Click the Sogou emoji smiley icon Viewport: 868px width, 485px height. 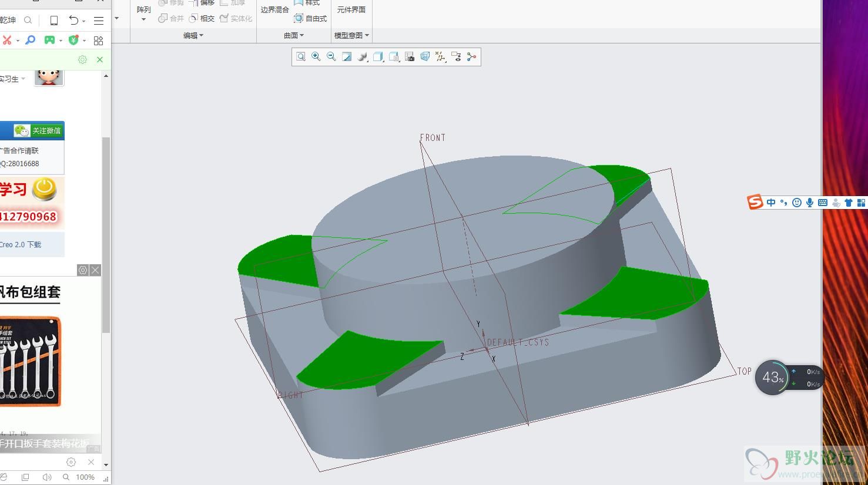(797, 203)
